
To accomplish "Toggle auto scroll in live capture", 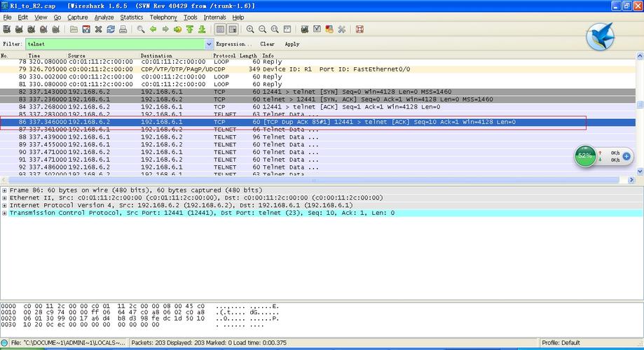I will tap(233, 29).
